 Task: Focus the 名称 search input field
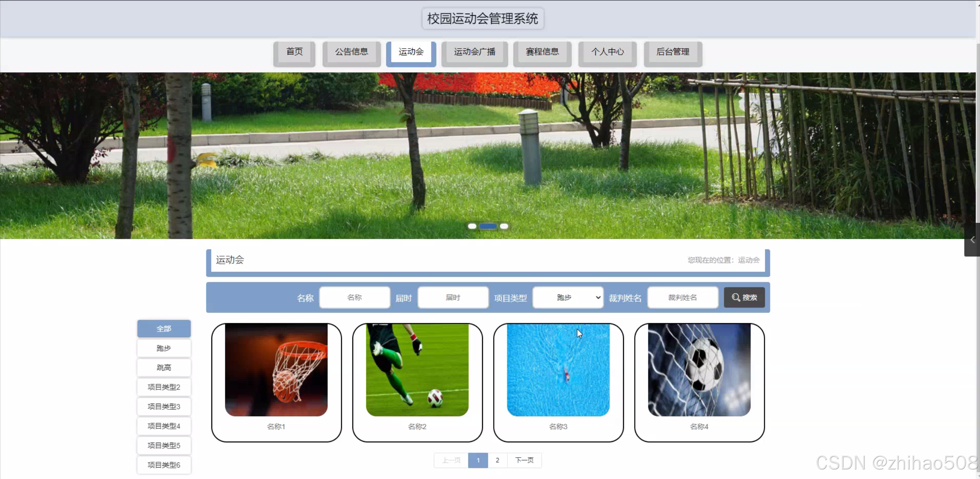(x=354, y=298)
